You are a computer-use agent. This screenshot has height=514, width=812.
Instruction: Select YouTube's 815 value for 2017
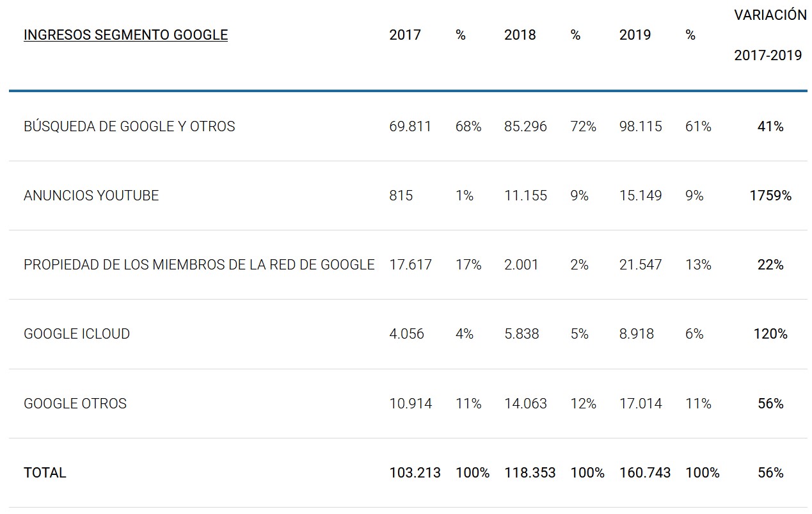click(401, 196)
